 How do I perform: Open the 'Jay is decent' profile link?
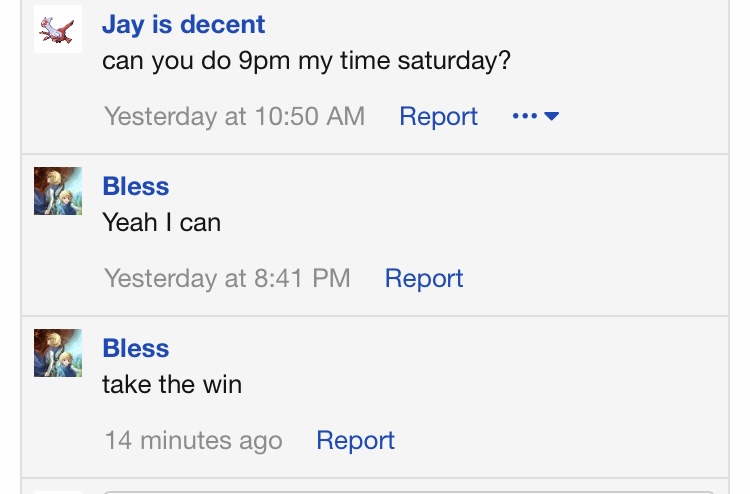184,24
